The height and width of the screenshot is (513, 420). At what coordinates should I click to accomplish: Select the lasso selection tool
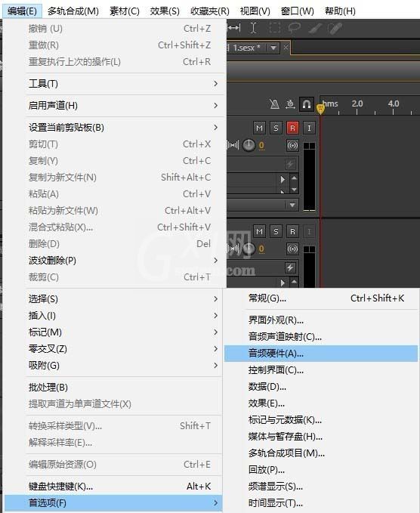[294, 28]
